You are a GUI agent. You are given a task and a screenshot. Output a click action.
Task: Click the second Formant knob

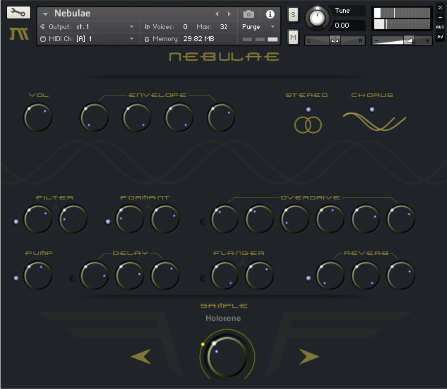click(x=165, y=219)
